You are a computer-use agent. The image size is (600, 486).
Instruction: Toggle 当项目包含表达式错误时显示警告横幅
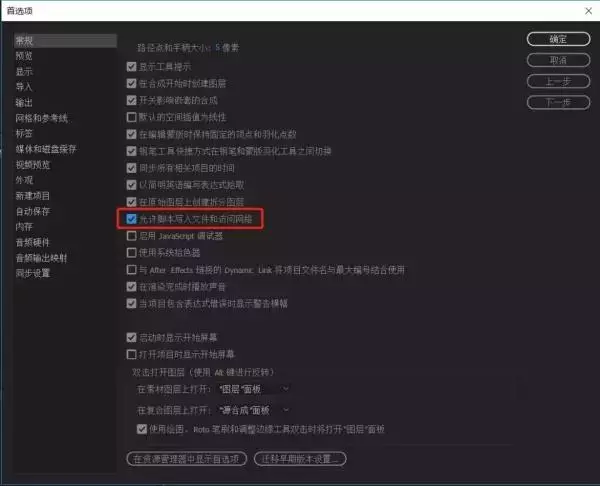(131, 303)
